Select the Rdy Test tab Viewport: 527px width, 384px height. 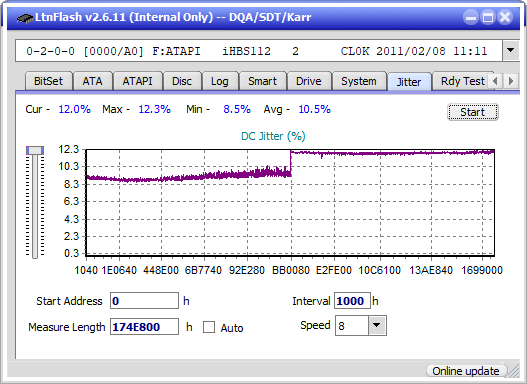[x=462, y=81]
